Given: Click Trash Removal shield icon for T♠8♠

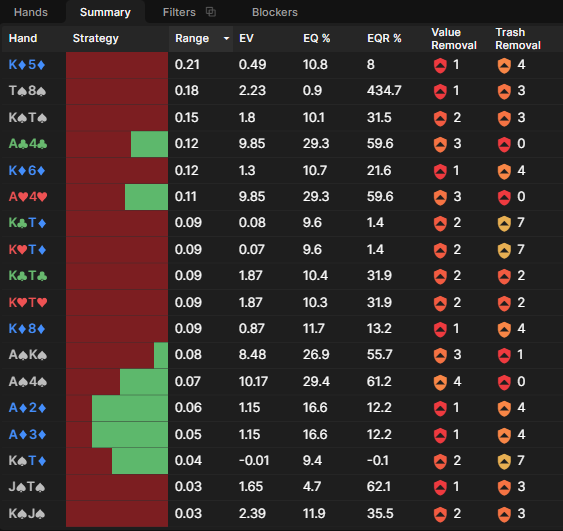Looking at the screenshot, I should [504, 91].
